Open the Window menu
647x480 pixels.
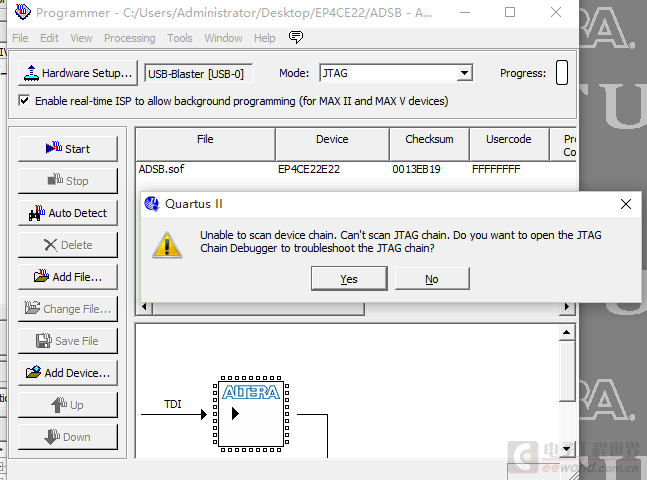pyautogui.click(x=223, y=38)
